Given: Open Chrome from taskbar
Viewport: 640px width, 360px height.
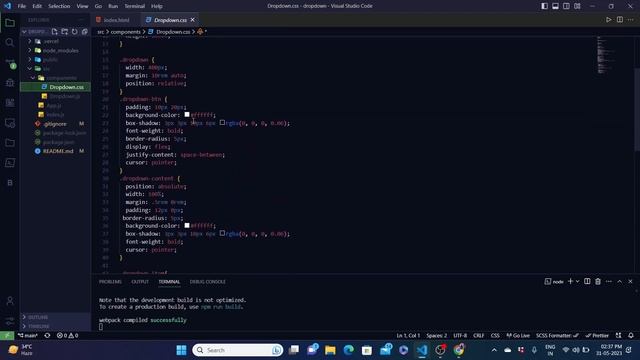Looking at the screenshot, I should pos(459,350).
